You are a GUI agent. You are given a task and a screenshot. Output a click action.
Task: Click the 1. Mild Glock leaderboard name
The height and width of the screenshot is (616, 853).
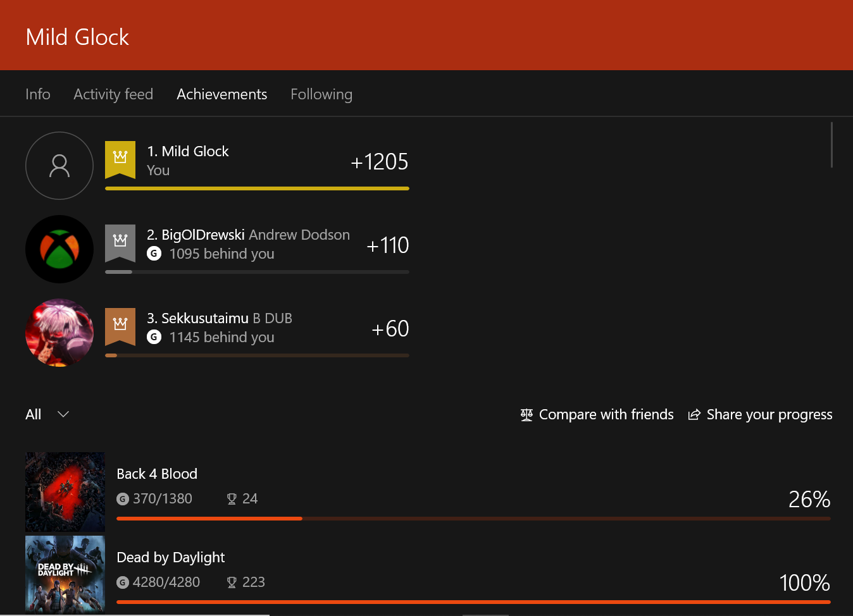click(188, 151)
